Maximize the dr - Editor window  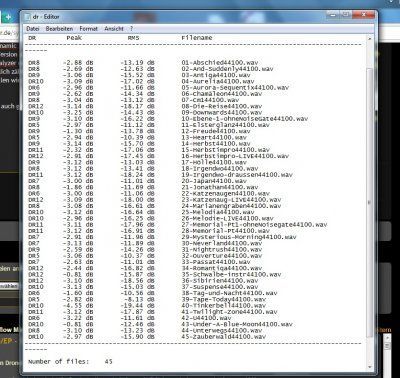tap(345, 14)
